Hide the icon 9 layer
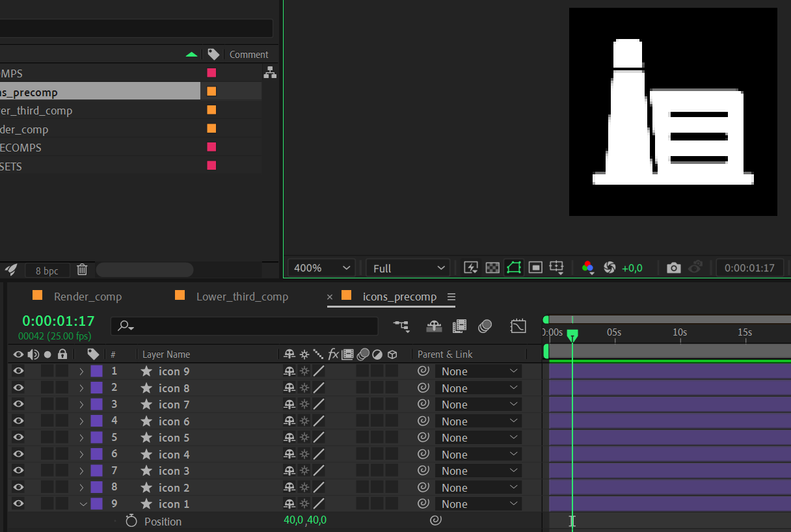The image size is (791, 532). point(18,371)
